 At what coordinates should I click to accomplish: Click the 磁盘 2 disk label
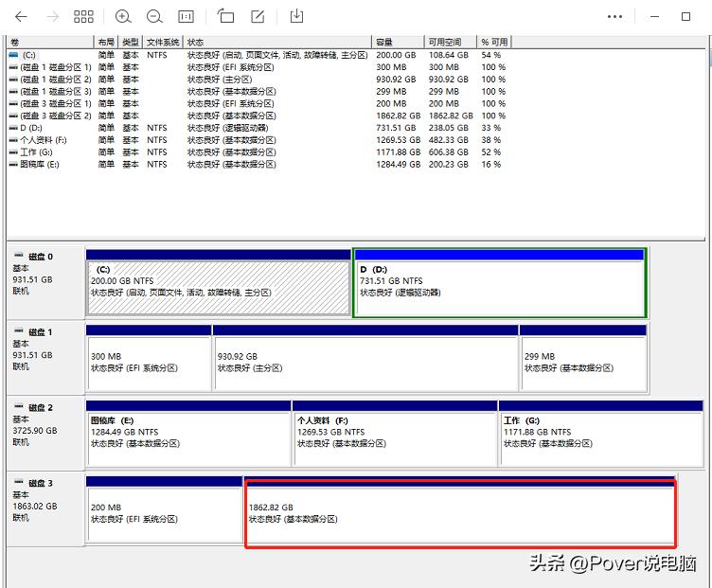pos(41,407)
